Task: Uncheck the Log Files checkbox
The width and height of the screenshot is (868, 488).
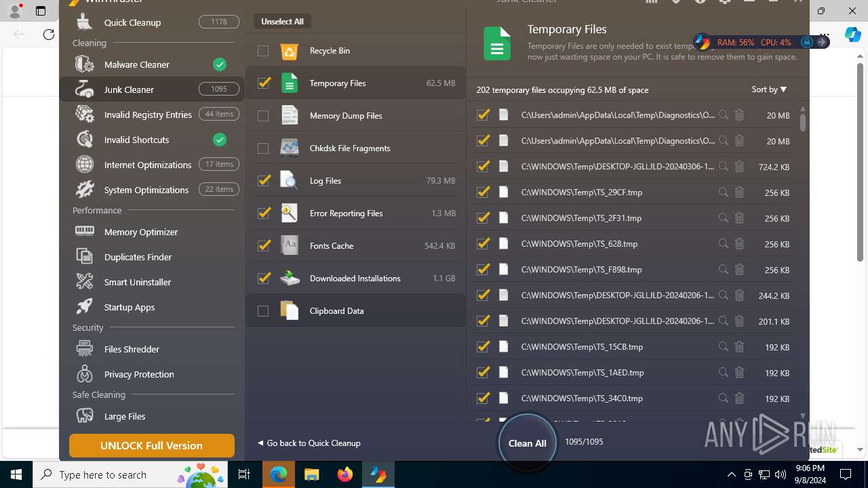Action: pos(264,181)
